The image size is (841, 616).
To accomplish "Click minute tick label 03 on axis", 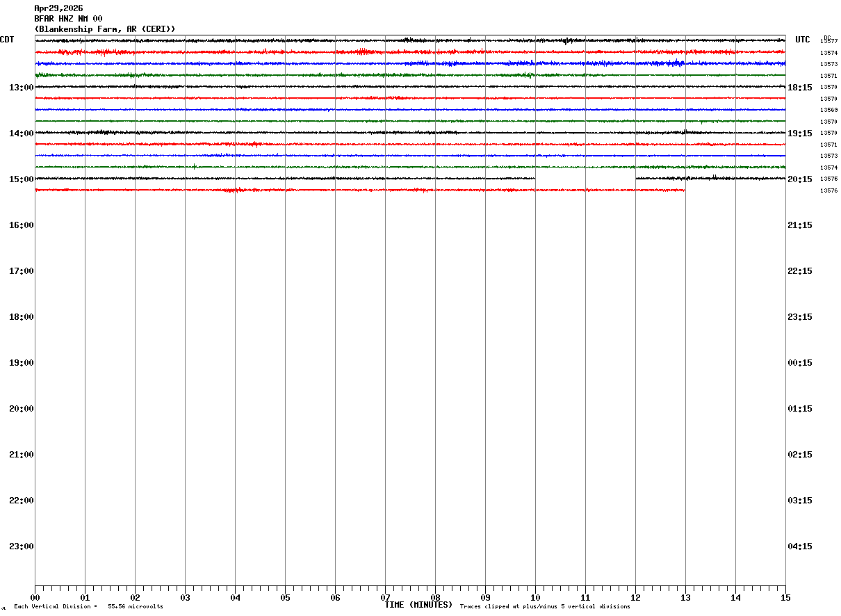I will click(x=185, y=598).
